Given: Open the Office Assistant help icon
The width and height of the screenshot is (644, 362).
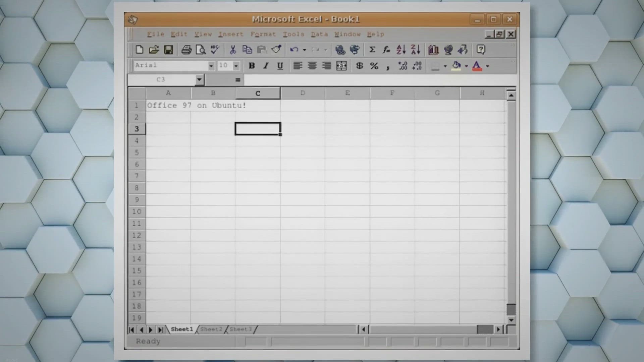Looking at the screenshot, I should coord(481,50).
